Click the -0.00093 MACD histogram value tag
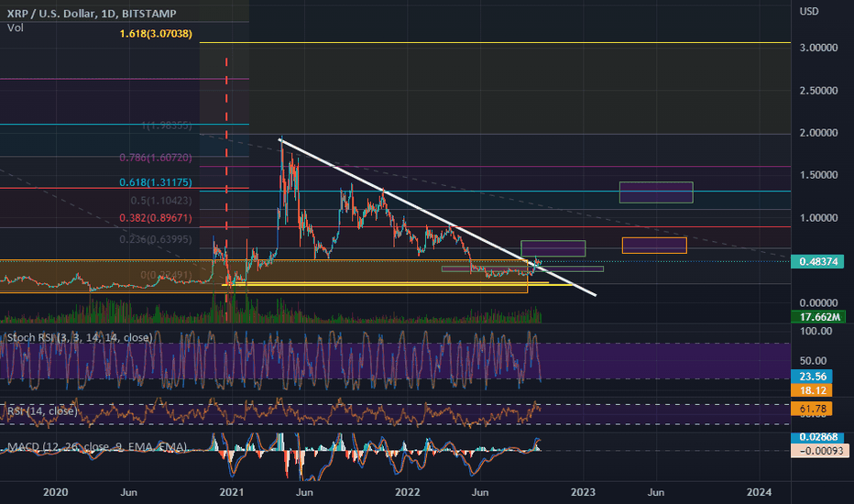854x504 pixels. [820, 451]
